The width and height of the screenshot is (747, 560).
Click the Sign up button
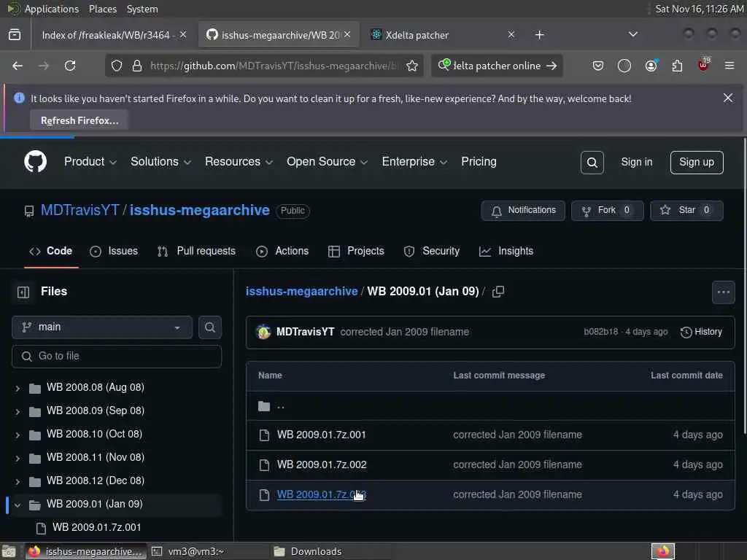[x=697, y=163]
